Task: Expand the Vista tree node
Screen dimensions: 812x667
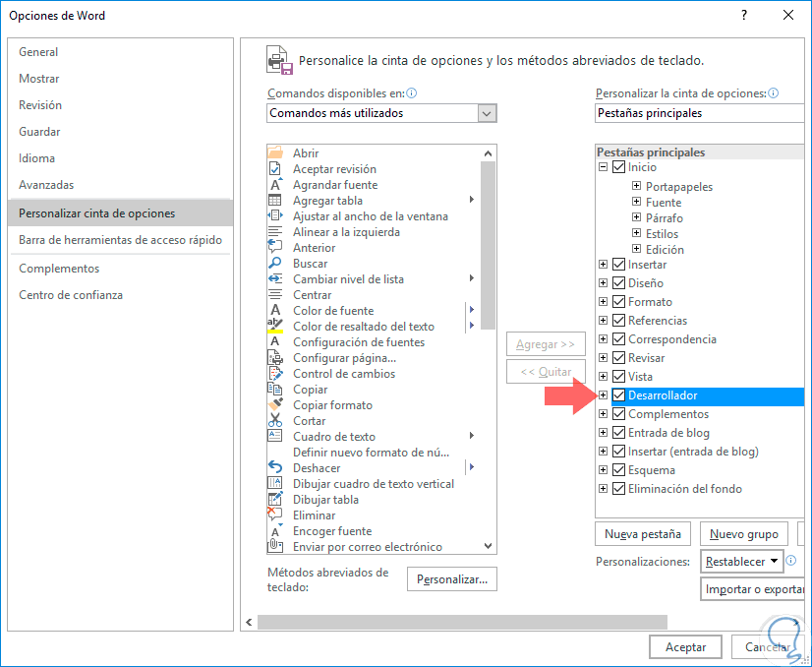Action: click(603, 376)
